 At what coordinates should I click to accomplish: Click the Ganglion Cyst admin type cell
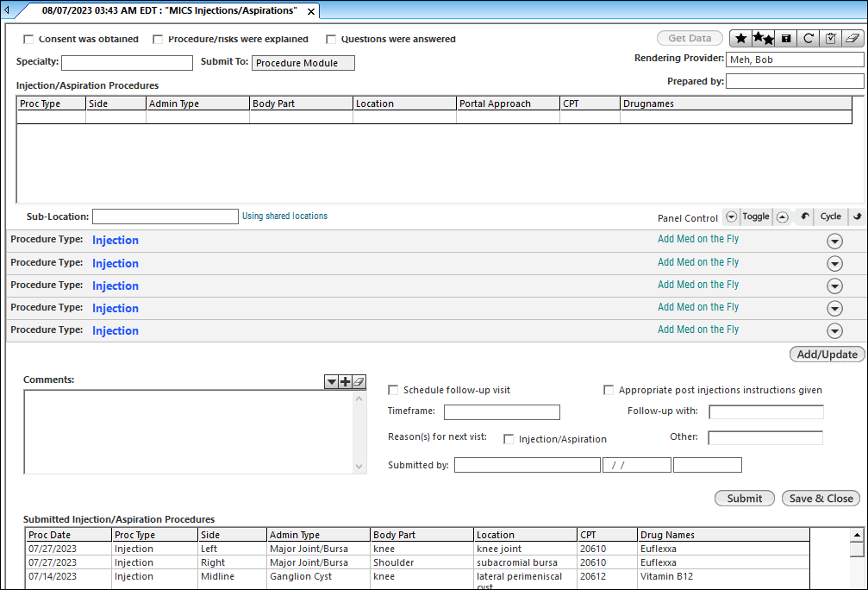pos(318,576)
